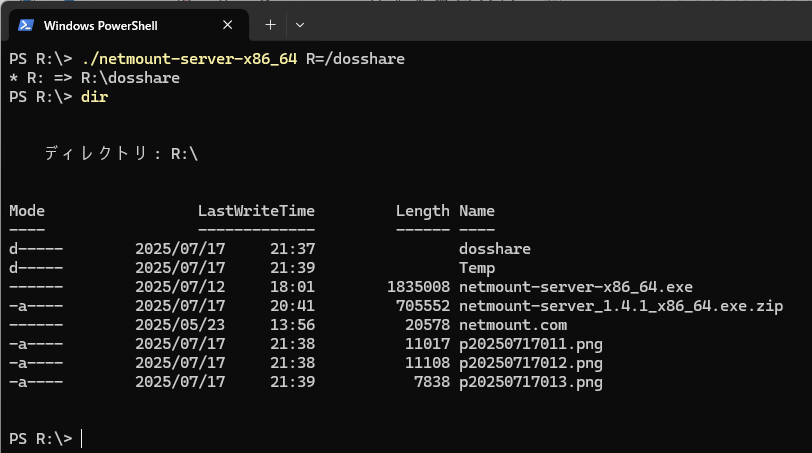Click the p20250717012.png file name
Image resolution: width=812 pixels, height=453 pixels.
531,363
